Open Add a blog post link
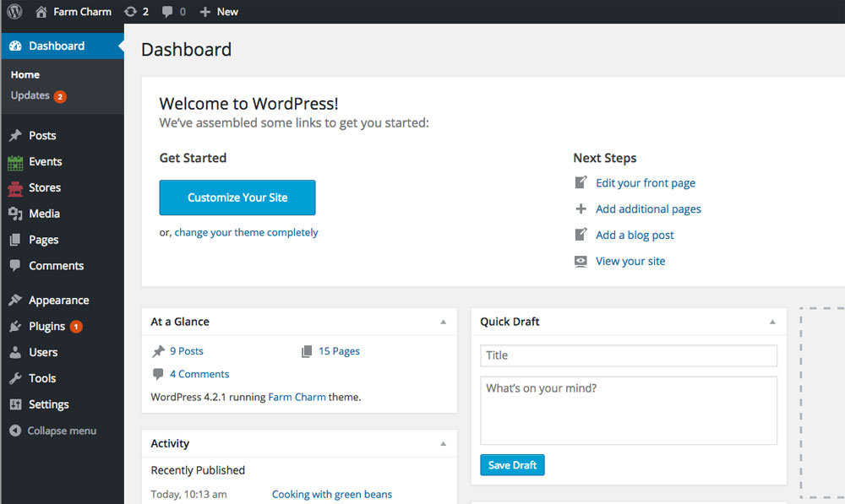Image resolution: width=845 pixels, height=504 pixels. 635,235
